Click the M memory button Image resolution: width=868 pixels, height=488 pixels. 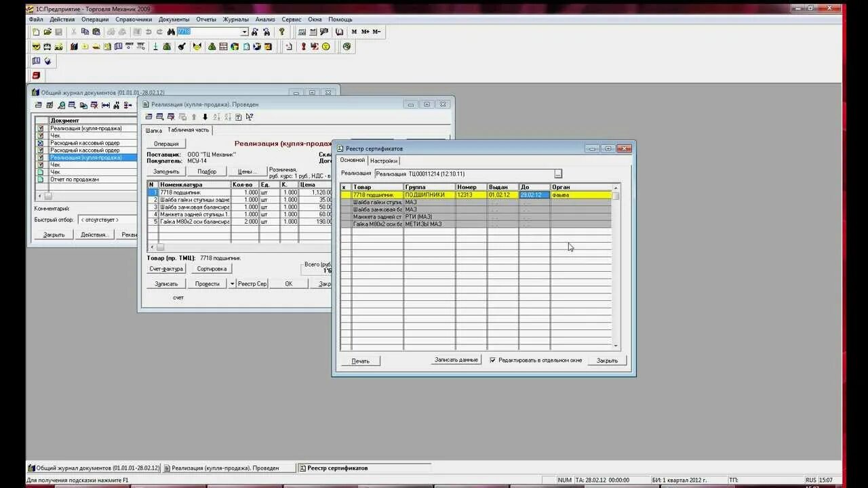coord(354,32)
